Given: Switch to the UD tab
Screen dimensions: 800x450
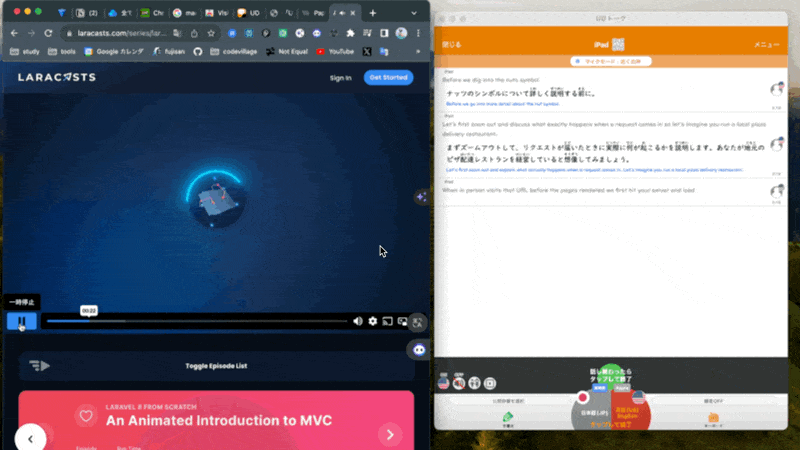Looking at the screenshot, I should 249,13.
